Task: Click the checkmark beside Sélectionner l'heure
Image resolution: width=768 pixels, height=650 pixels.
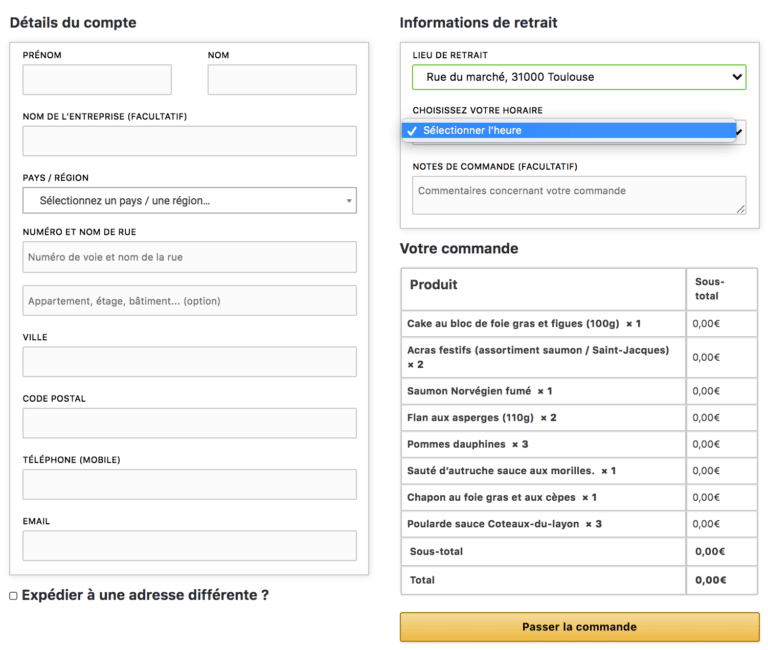Action: coord(412,131)
